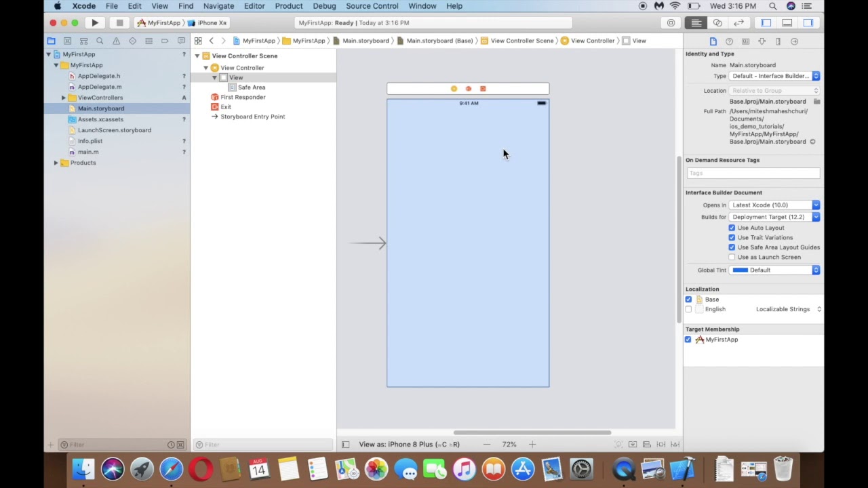Show the Quick Help inspector
This screenshot has width=868, height=488.
pyautogui.click(x=729, y=41)
